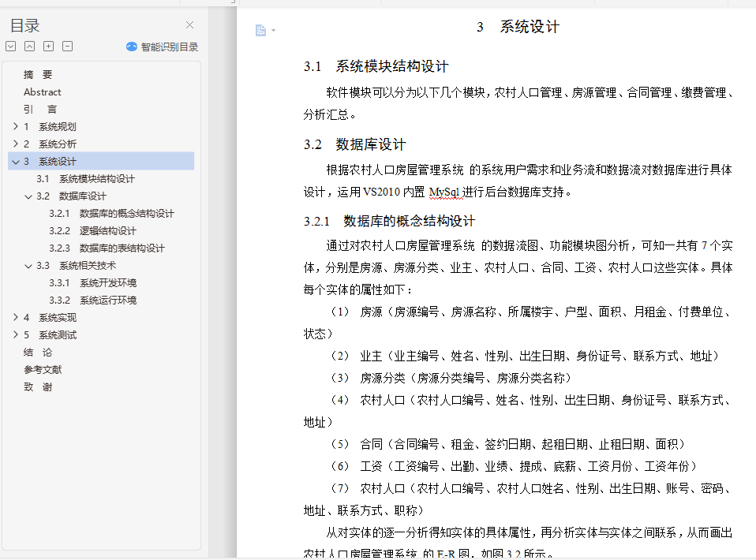Click document heading 3 系统设计
Screen dimensions: 756x560
[x=518, y=27]
